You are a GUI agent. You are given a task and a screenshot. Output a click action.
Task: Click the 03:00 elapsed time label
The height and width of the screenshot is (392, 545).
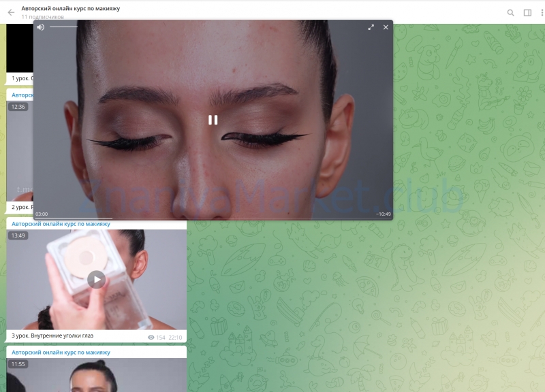pos(42,214)
